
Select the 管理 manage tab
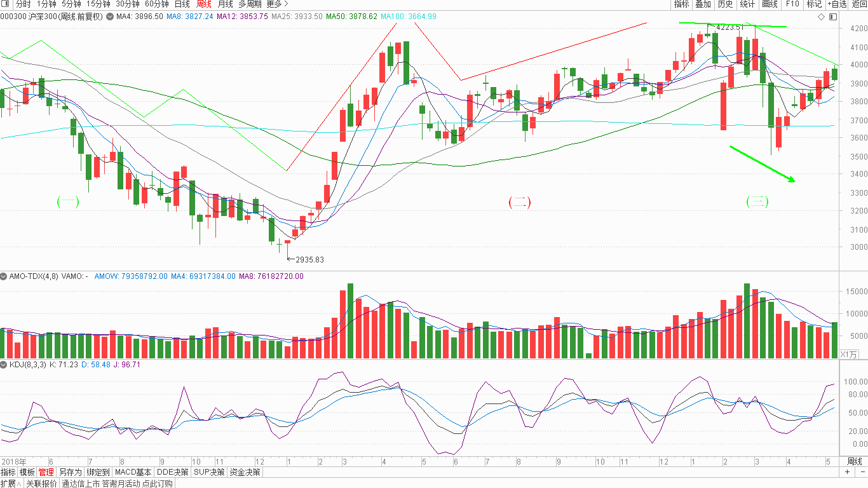tap(46, 472)
